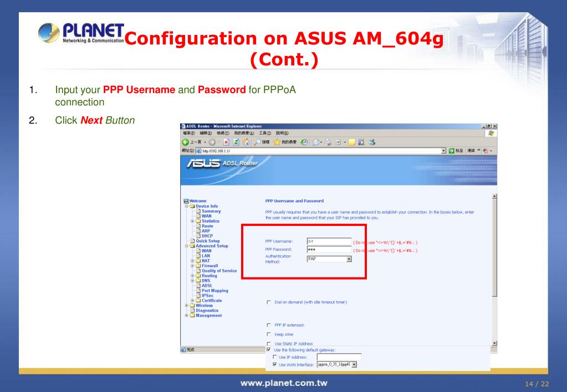Stop page loading with red X icon

pos(226,142)
